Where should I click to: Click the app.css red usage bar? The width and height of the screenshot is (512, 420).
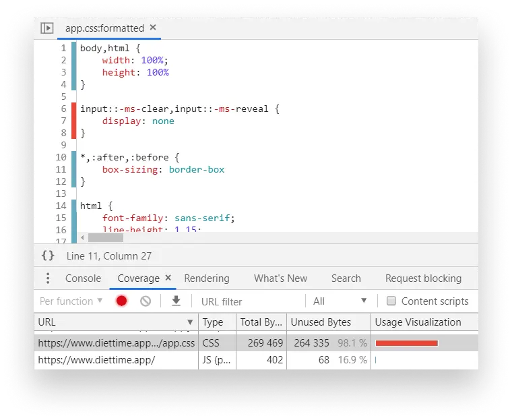(406, 343)
